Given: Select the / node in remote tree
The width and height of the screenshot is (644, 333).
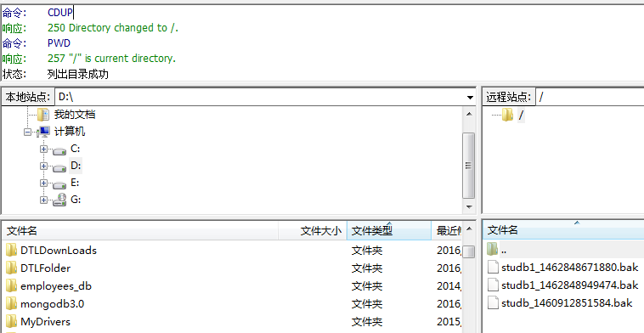Looking at the screenshot, I should 521,116.
